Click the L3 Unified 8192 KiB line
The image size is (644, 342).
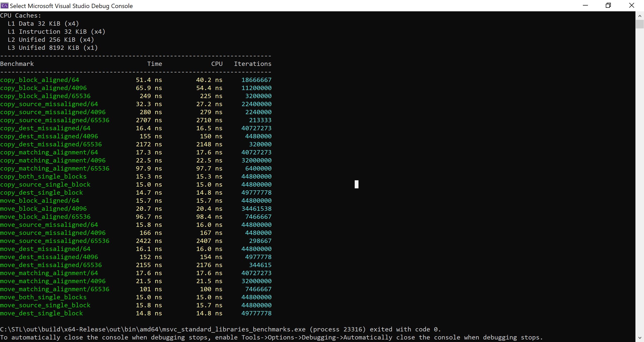pos(53,48)
